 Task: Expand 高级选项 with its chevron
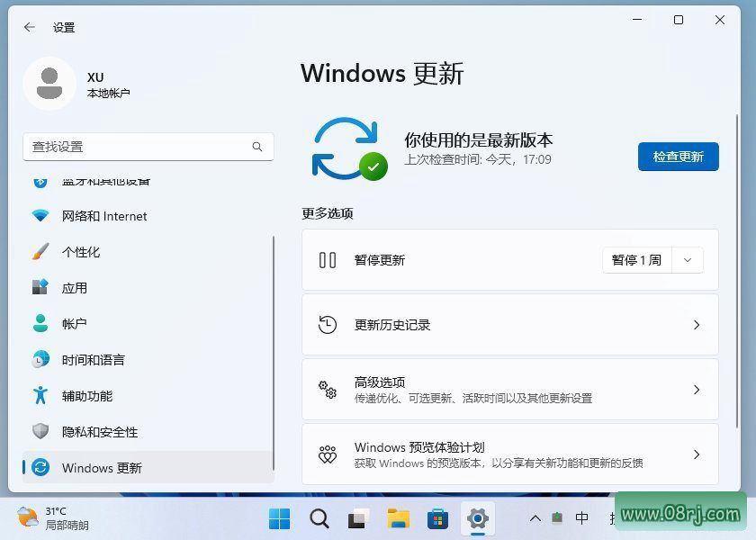coord(697,390)
